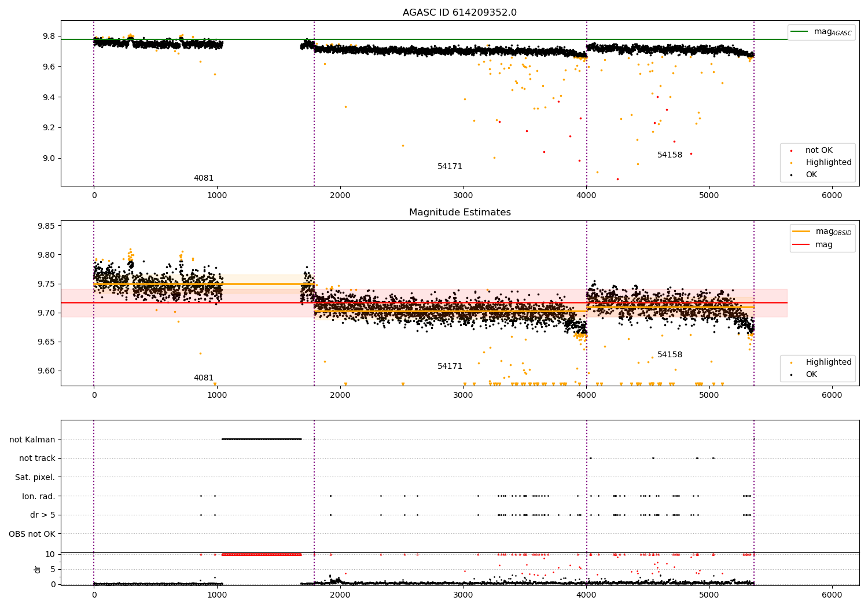The image size is (868, 608).
Task: Click obsid label '4081' in the top plot
Action: tap(204, 178)
